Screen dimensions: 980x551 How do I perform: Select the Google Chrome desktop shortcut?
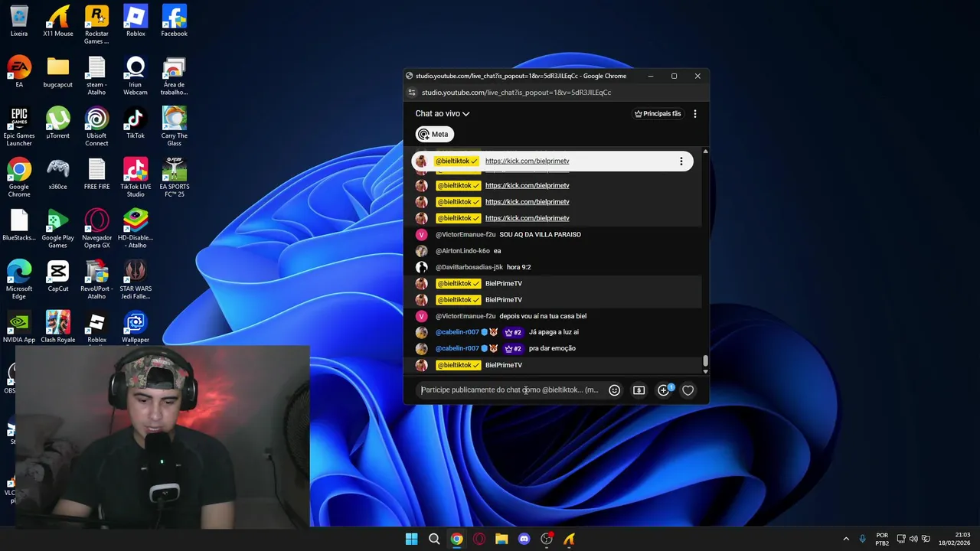[19, 178]
